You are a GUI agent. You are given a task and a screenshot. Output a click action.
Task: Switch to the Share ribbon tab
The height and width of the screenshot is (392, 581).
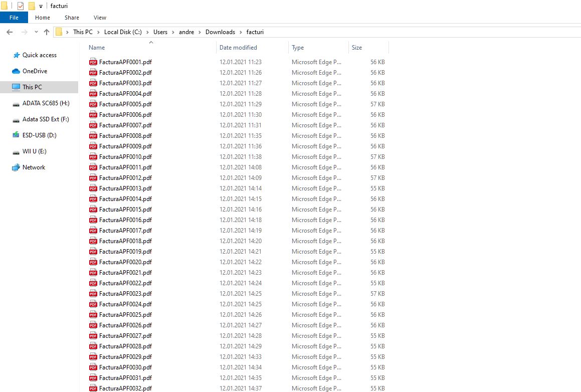[72, 18]
